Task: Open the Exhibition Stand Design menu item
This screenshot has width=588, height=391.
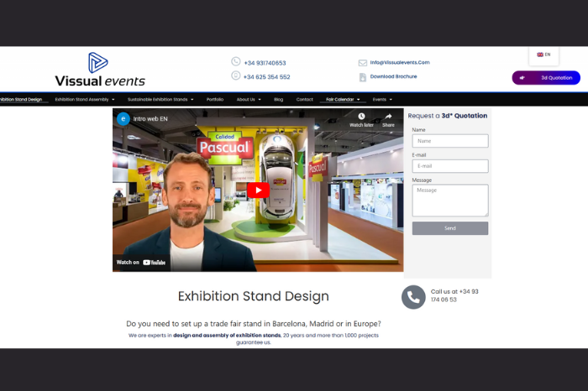Action: point(21,99)
